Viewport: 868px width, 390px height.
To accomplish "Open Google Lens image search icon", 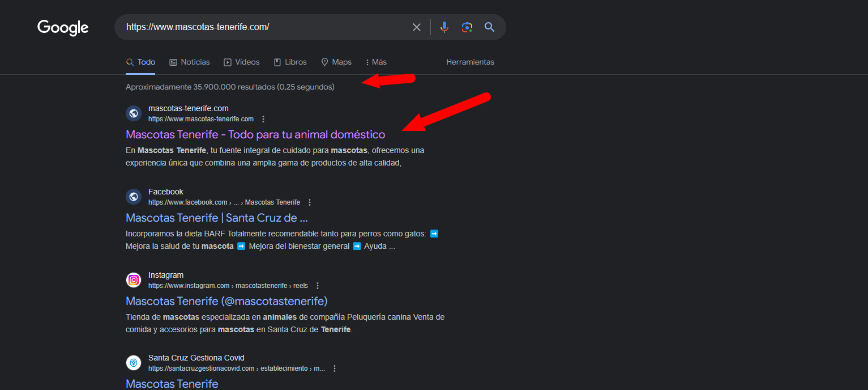I will click(467, 27).
